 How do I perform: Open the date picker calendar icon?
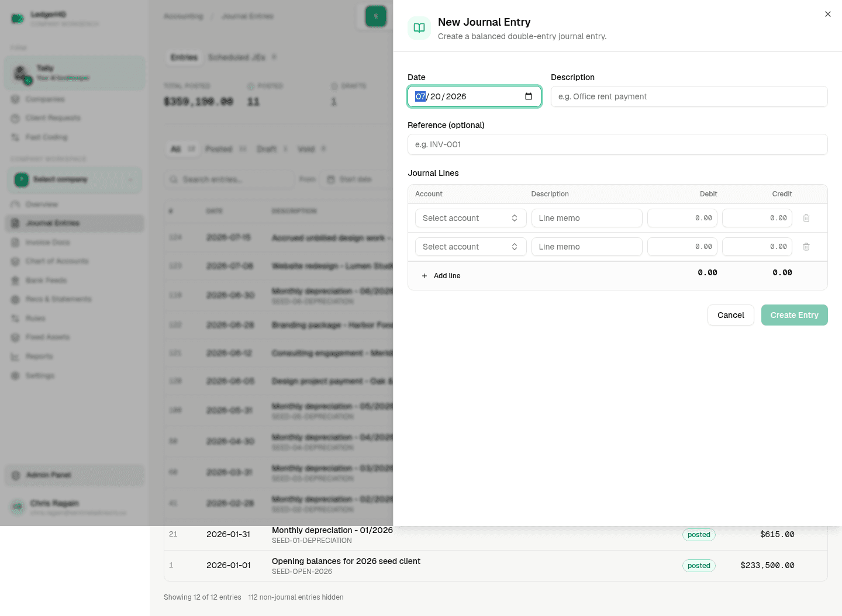529,96
